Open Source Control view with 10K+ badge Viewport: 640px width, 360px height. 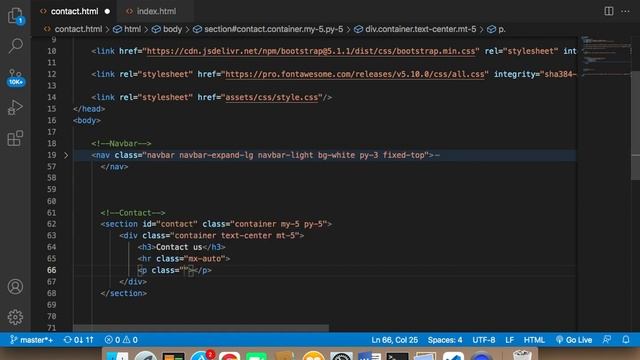tap(16, 77)
